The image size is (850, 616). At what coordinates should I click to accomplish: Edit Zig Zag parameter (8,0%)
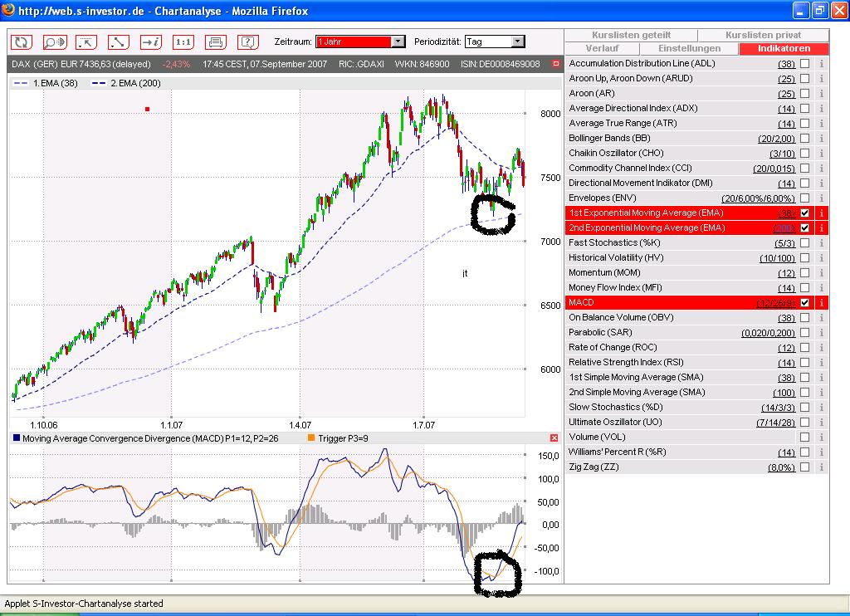[x=782, y=467]
